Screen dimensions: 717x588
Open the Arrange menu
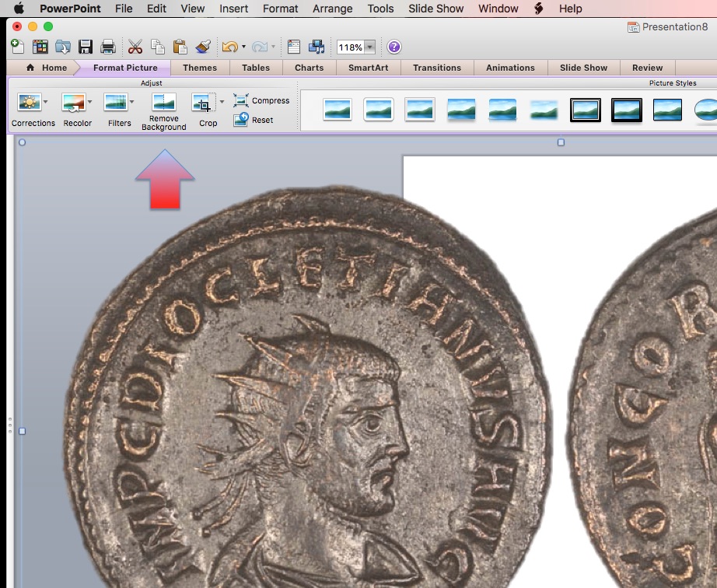[x=333, y=9]
